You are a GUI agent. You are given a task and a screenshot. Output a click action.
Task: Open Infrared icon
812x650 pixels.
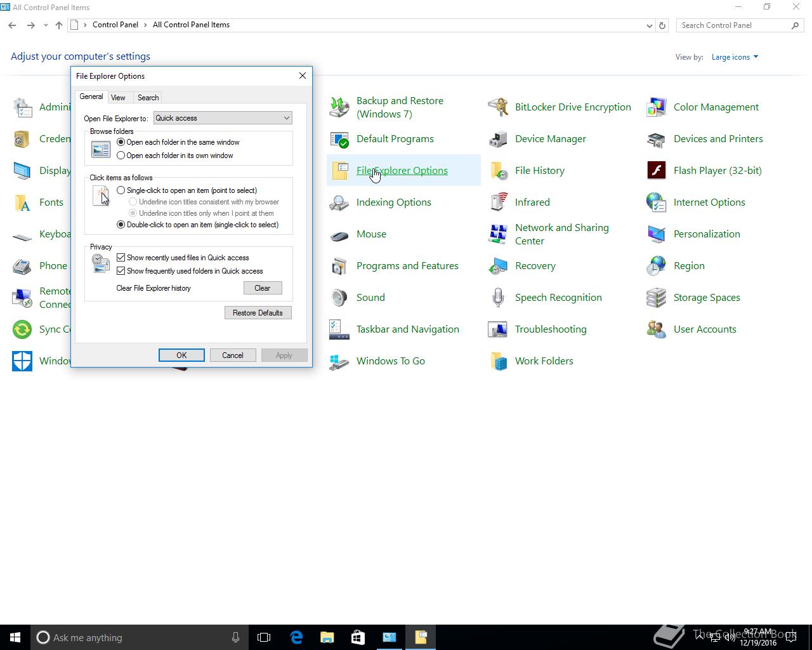[x=498, y=202]
